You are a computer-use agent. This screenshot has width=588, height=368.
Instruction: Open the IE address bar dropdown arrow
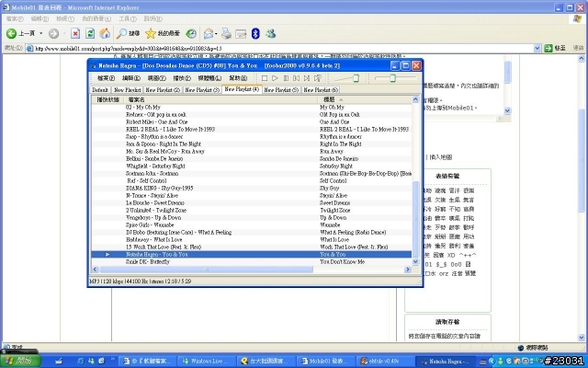[x=537, y=48]
